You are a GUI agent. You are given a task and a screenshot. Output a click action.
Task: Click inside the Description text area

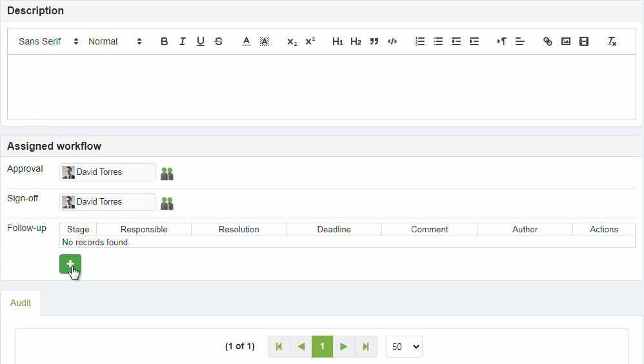coord(321,86)
